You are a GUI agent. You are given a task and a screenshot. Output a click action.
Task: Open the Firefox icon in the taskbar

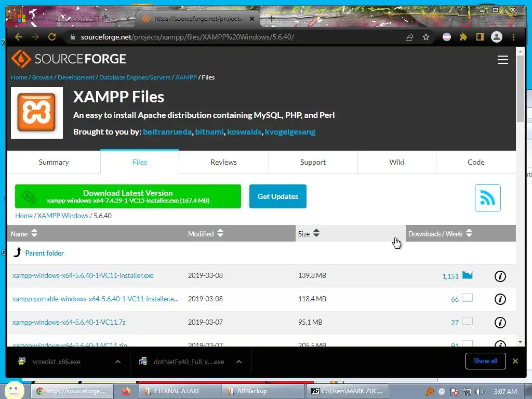pos(126,391)
